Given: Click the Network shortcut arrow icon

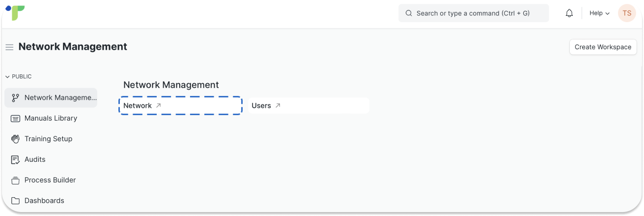Looking at the screenshot, I should [x=158, y=105].
